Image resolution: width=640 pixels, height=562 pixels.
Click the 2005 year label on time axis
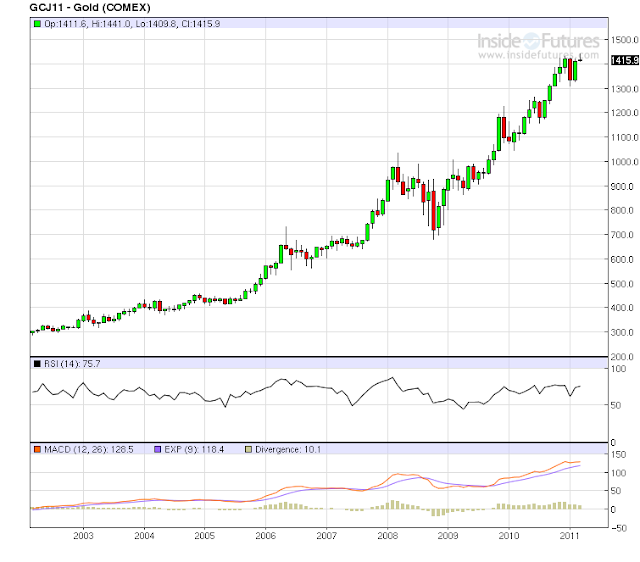tap(204, 536)
